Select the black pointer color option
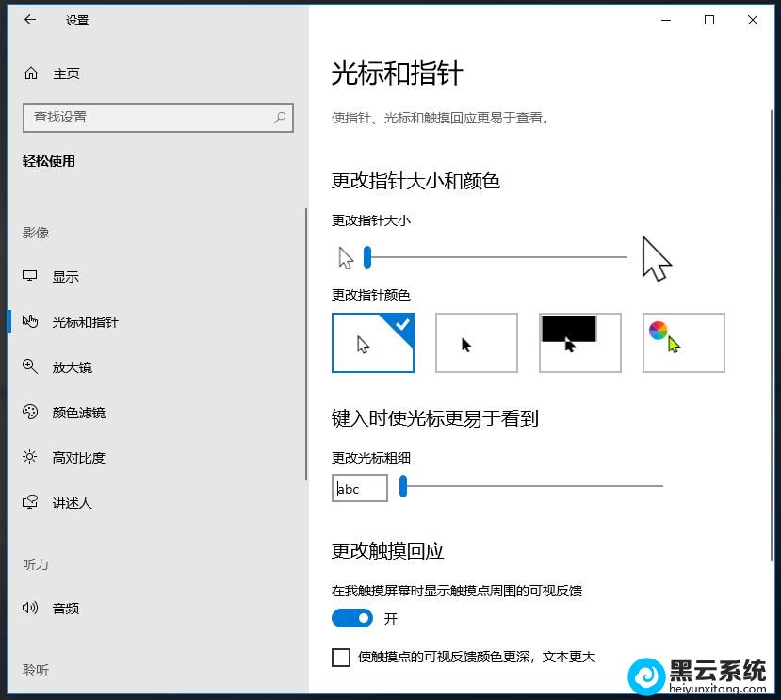Screen dimensions: 781x700 (x=476, y=343)
